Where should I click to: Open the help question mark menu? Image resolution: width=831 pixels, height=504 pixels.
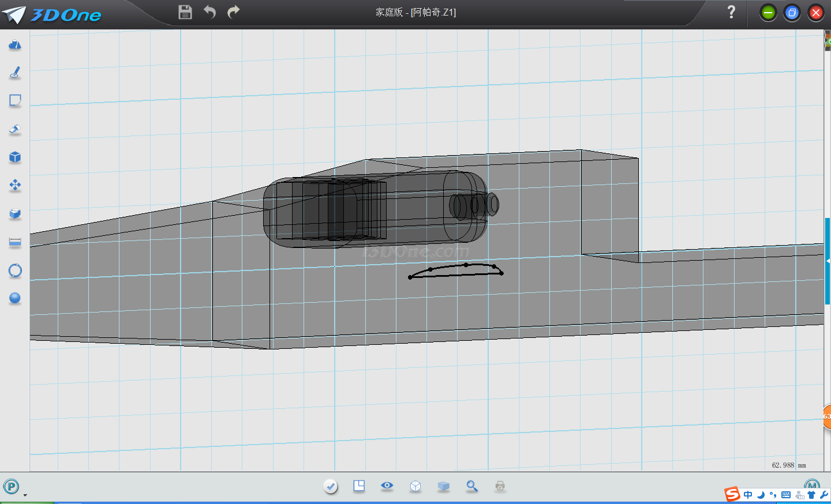pos(731,12)
